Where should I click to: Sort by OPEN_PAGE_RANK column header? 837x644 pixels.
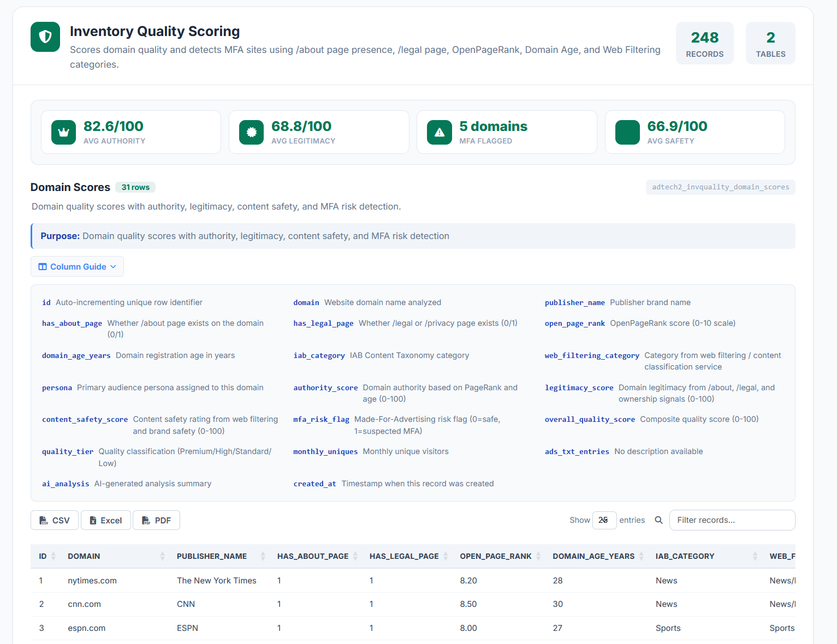[499, 556]
